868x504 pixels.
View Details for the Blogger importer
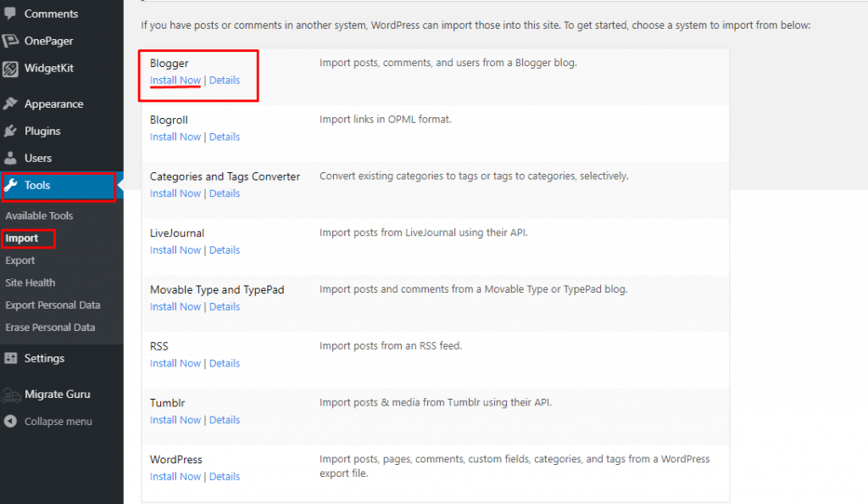(x=224, y=81)
